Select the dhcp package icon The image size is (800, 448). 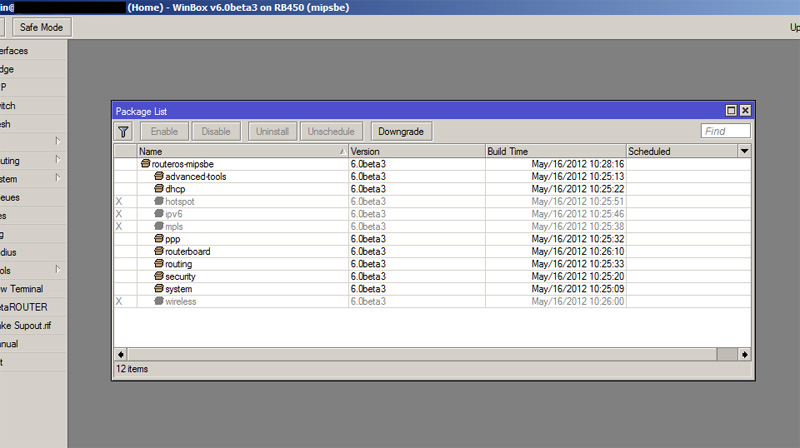coord(159,189)
